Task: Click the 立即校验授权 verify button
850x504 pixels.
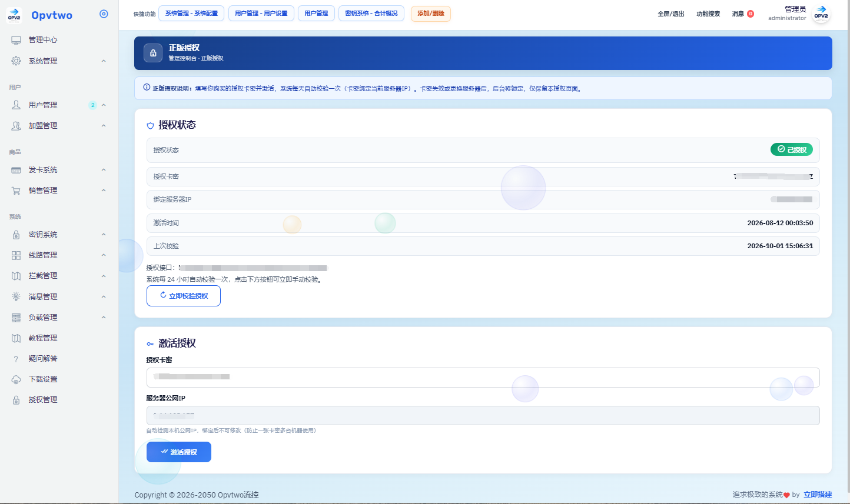Action: pyautogui.click(x=184, y=296)
